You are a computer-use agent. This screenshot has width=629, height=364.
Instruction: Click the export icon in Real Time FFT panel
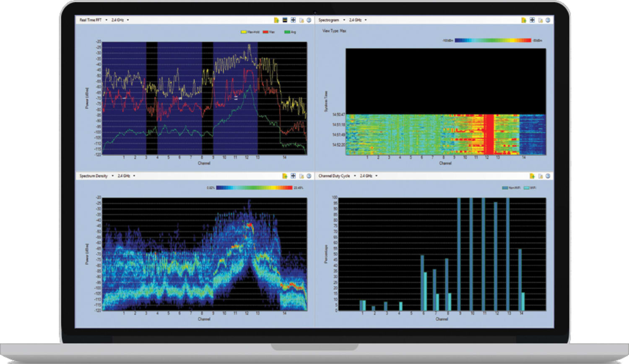point(276,20)
